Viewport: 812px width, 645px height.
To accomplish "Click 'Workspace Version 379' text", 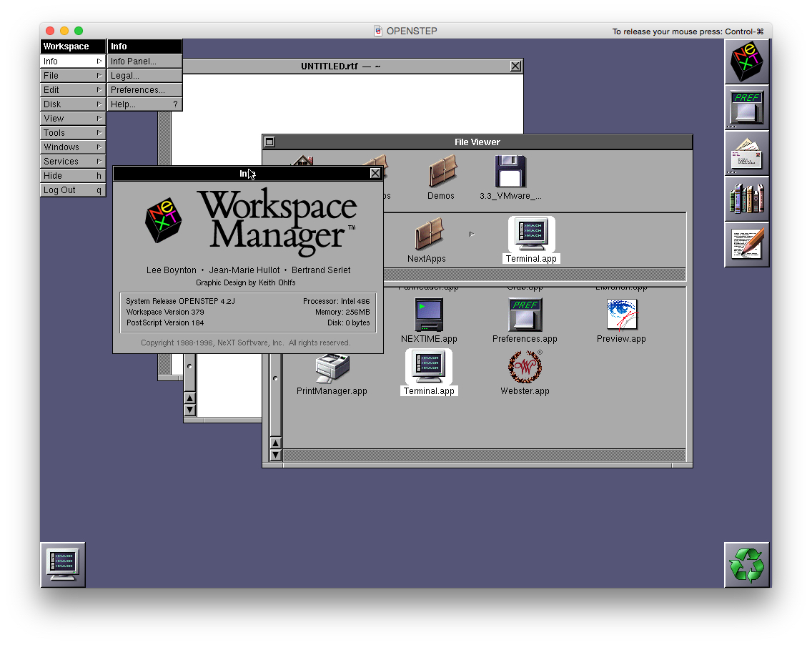I will [165, 312].
